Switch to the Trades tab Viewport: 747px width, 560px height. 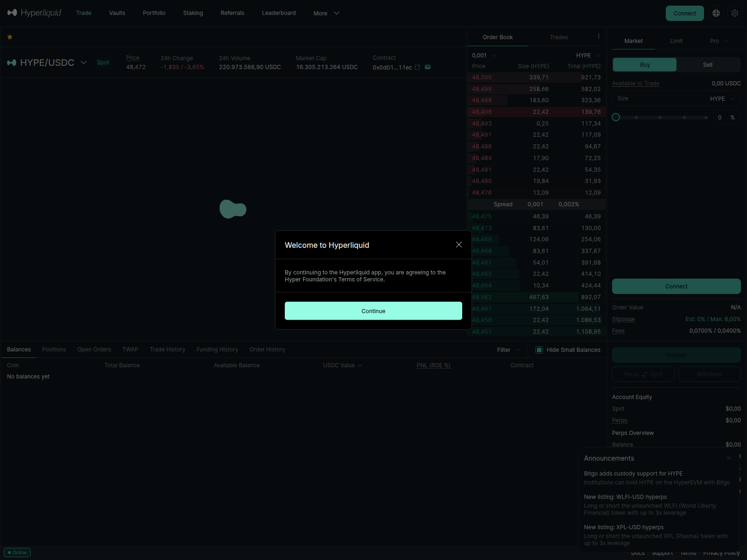click(559, 37)
